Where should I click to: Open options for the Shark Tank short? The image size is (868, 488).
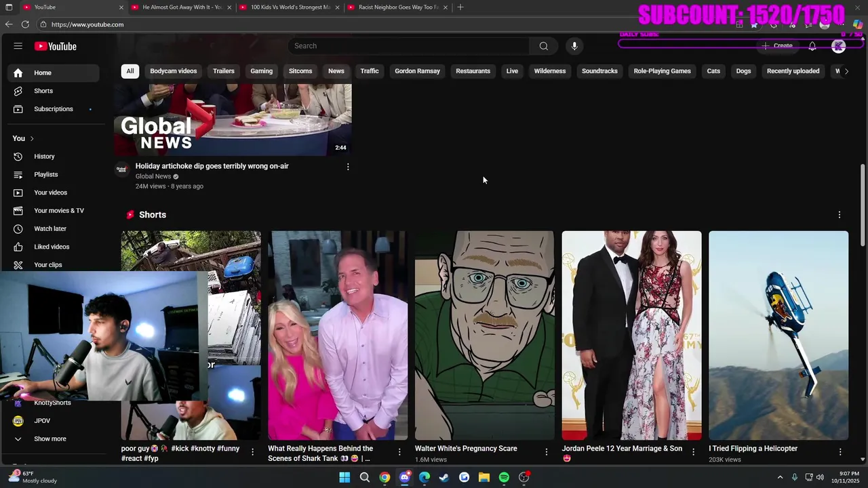click(x=399, y=452)
